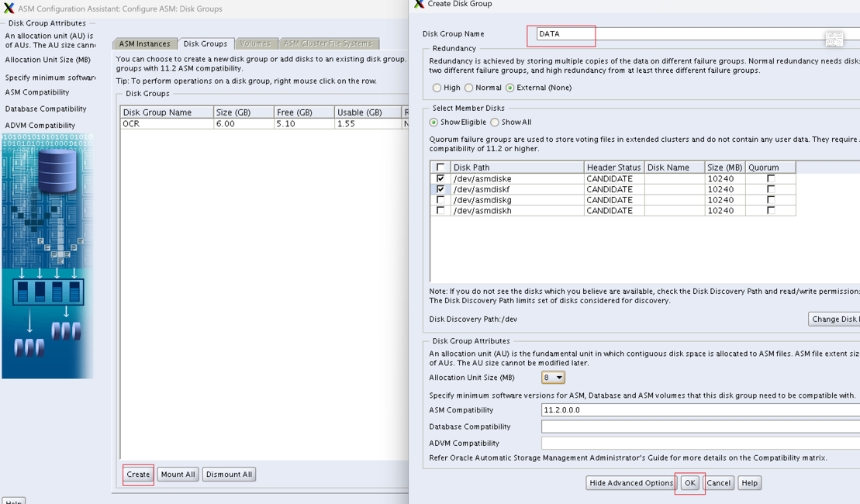Click the X icon of ASM Configuration Assistant window
Screen dimensions: 860x504
(9, 9)
